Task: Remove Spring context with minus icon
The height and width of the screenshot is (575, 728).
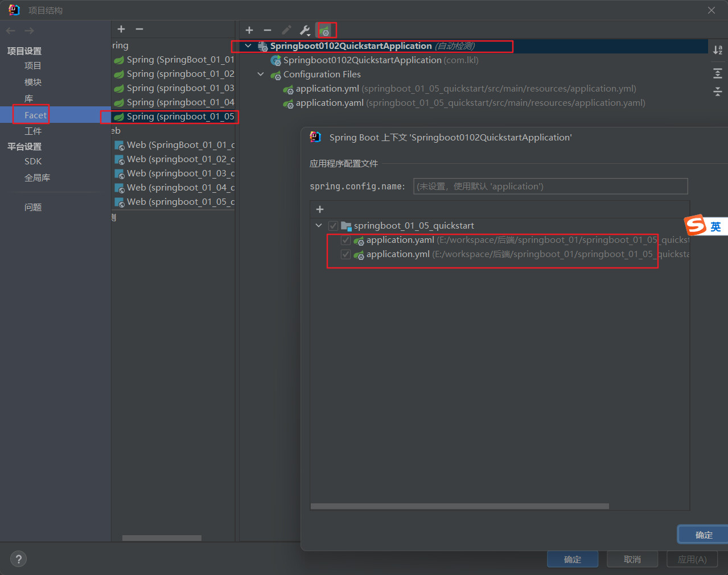Action: click(268, 30)
